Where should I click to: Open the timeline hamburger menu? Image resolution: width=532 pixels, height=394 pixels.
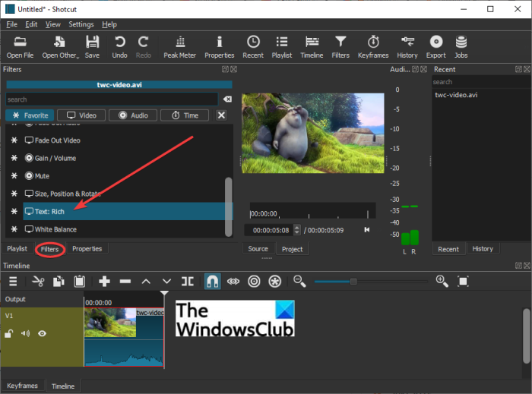13,282
